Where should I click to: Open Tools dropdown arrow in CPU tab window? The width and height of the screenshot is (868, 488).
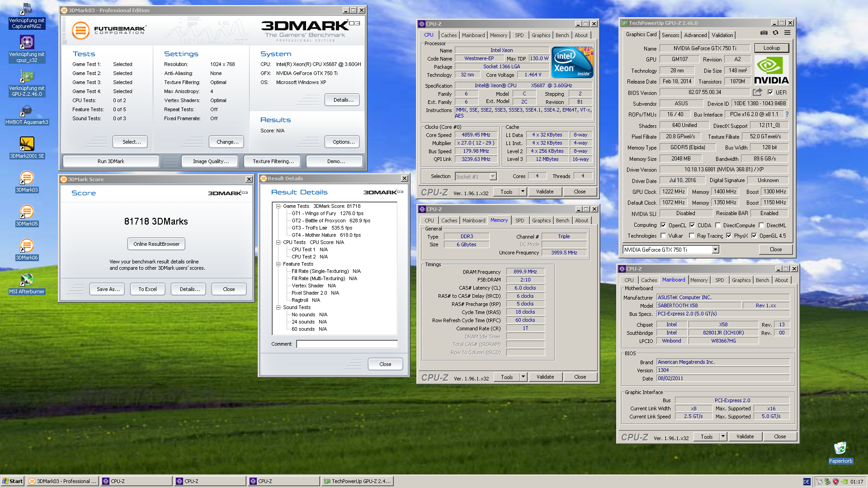523,192
